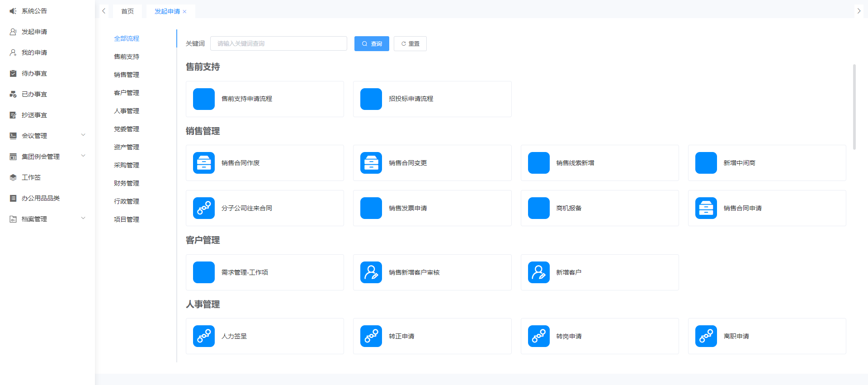Click the 工作签 layers icon
The image size is (868, 385).
click(x=13, y=177)
